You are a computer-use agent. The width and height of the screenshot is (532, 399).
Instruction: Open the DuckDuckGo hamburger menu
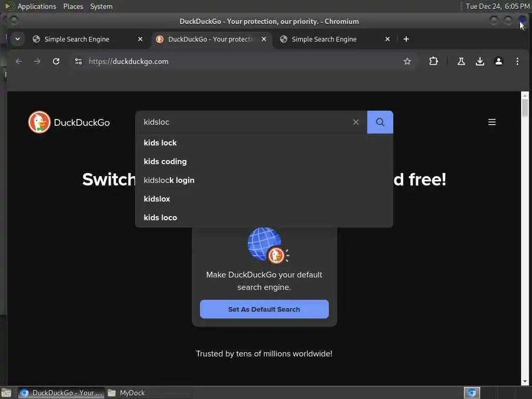(x=491, y=122)
